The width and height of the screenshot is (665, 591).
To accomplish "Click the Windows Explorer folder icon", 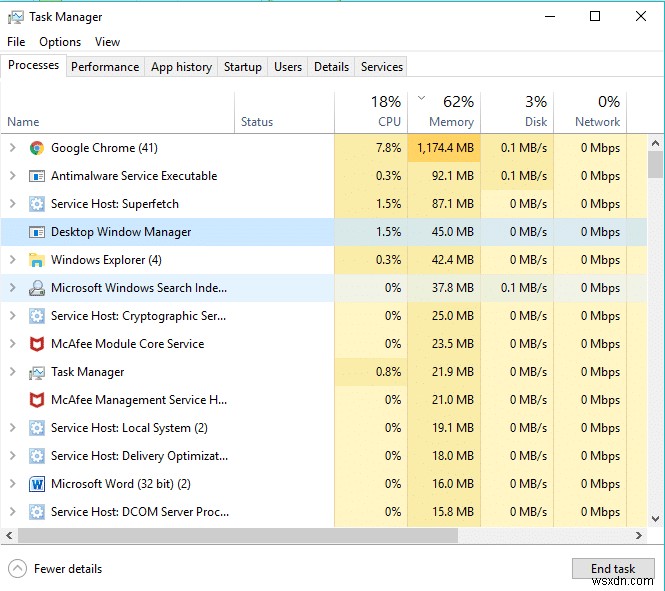I will (37, 260).
